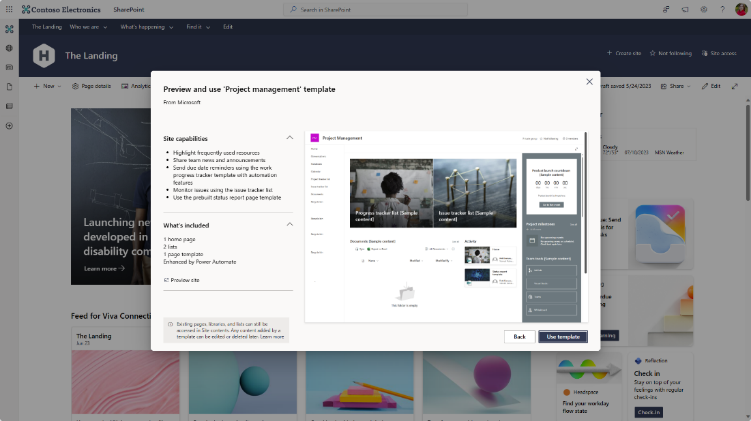Click the expand content arrows icon

(735, 86)
